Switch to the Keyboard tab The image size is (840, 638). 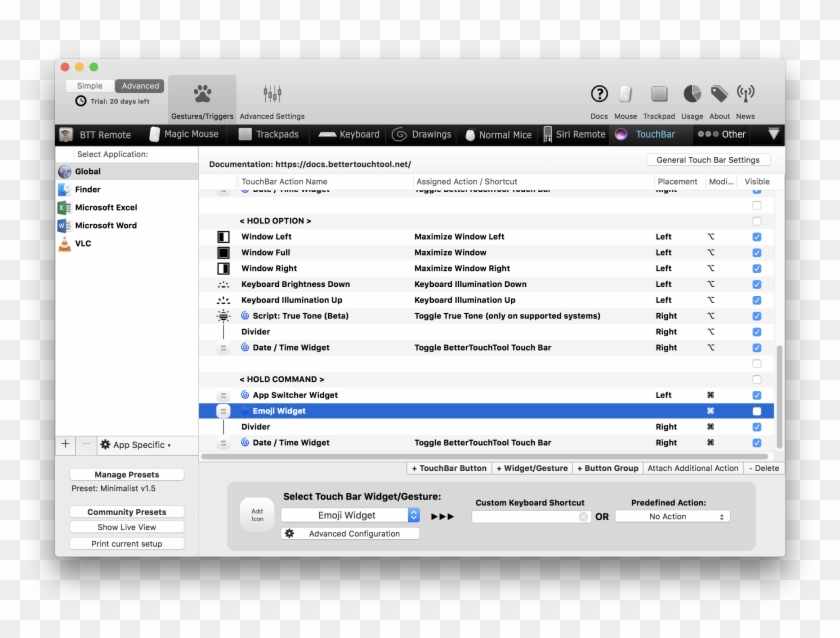pyautogui.click(x=349, y=135)
